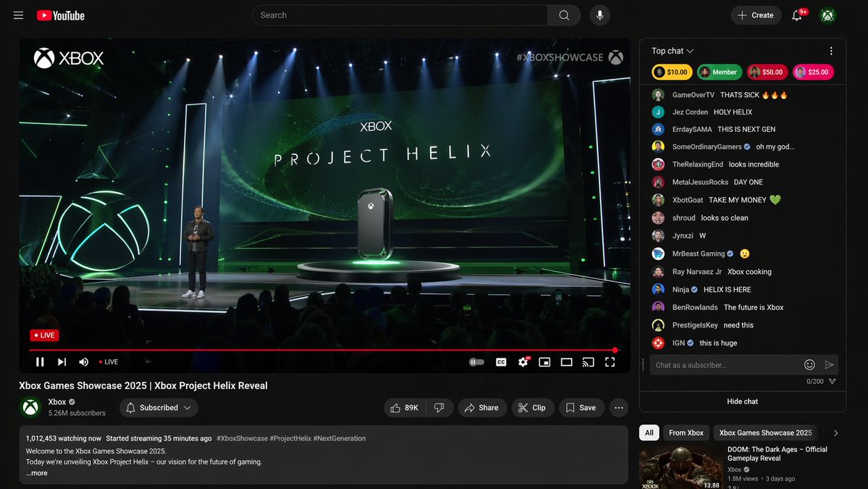Cast video to a TV
This screenshot has height=489, width=868.
point(589,362)
